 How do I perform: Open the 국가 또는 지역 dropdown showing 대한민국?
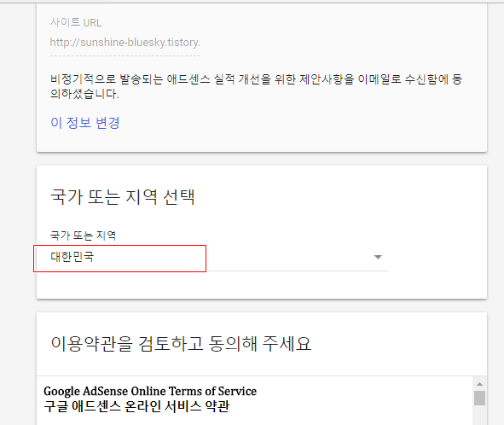coord(219,257)
